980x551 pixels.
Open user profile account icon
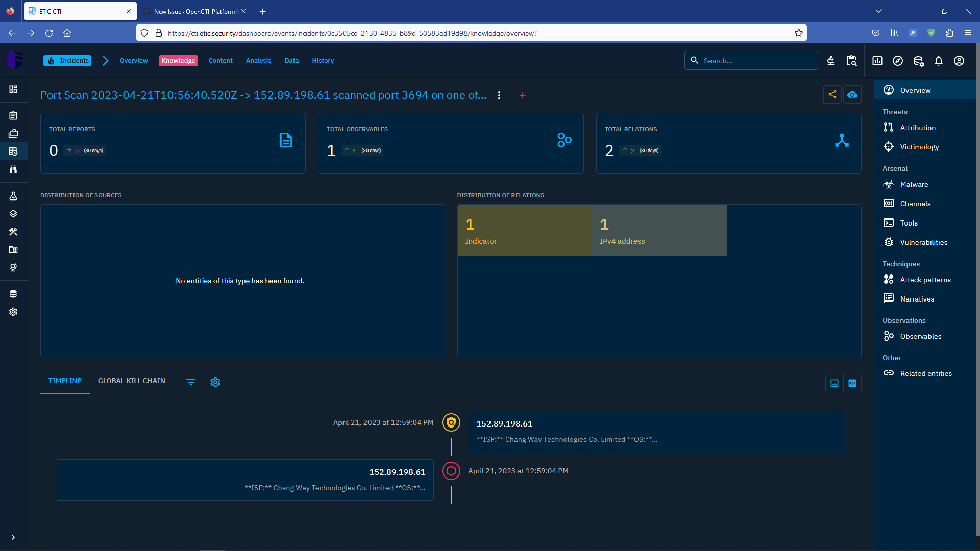coord(959,61)
